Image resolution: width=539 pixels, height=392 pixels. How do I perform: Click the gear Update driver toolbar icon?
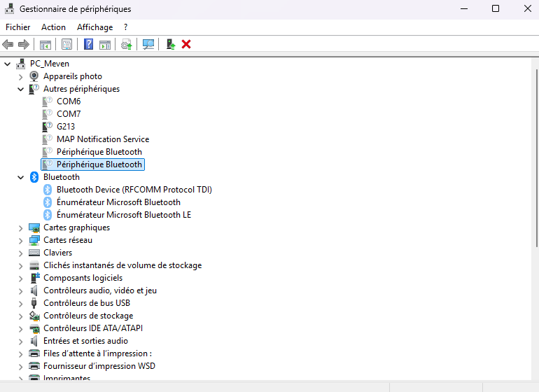127,44
